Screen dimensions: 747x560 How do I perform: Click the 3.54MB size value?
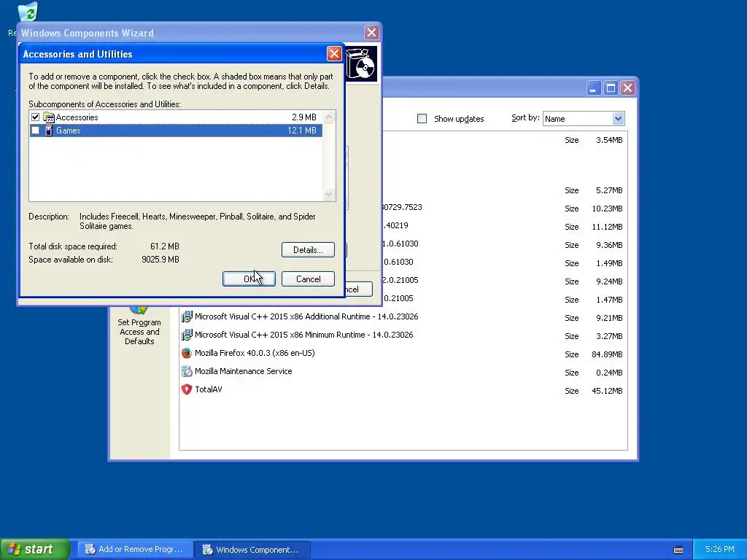[x=609, y=140]
